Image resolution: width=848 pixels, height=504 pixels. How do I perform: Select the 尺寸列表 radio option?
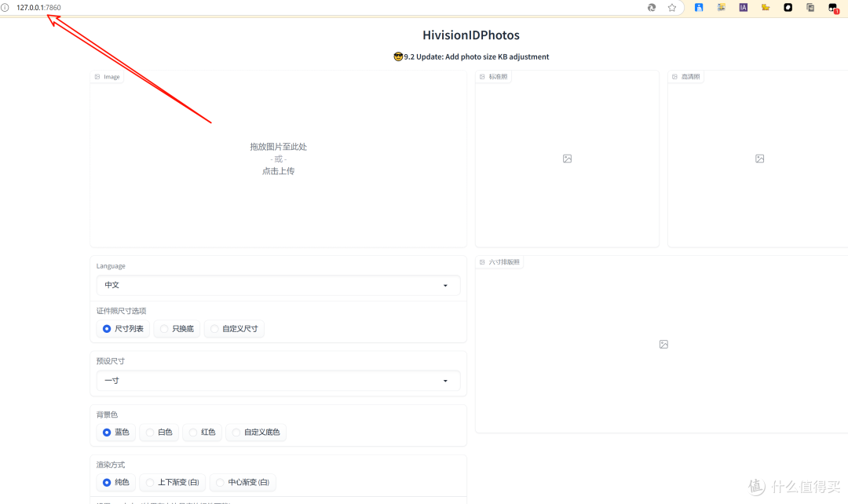pos(123,329)
